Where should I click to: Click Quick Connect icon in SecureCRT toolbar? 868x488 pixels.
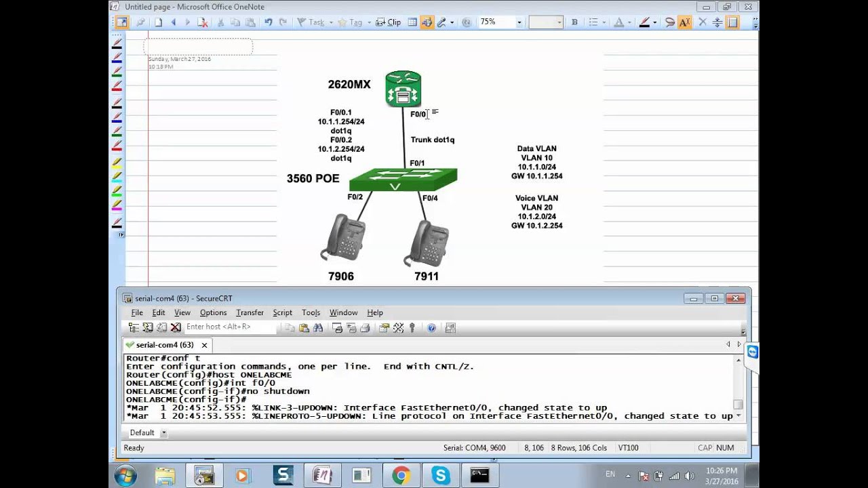(x=148, y=327)
